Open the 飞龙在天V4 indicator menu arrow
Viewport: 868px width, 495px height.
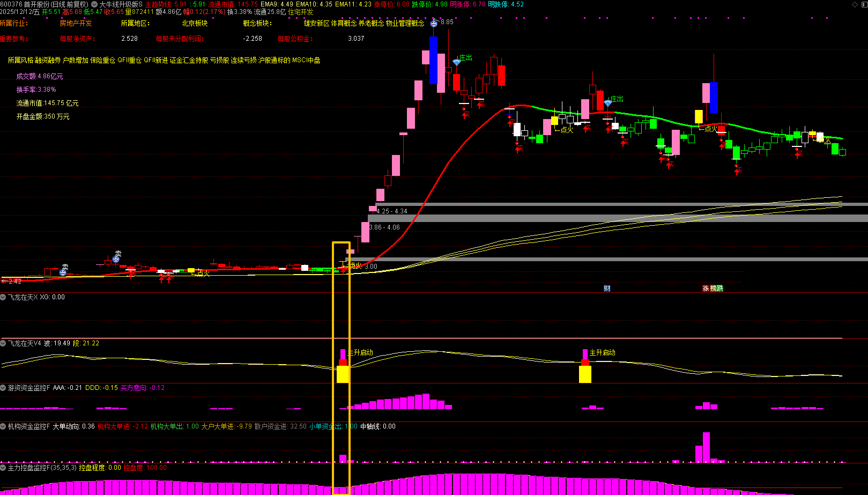coord(3,343)
